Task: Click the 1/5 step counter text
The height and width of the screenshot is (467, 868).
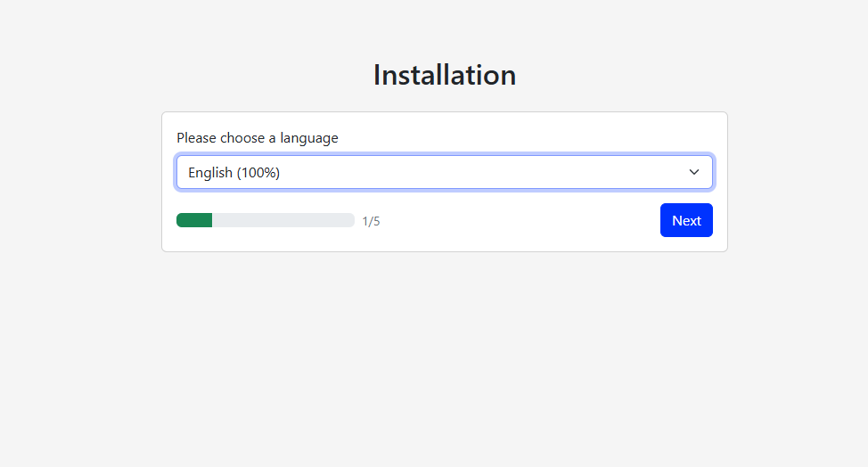Action: [x=371, y=221]
